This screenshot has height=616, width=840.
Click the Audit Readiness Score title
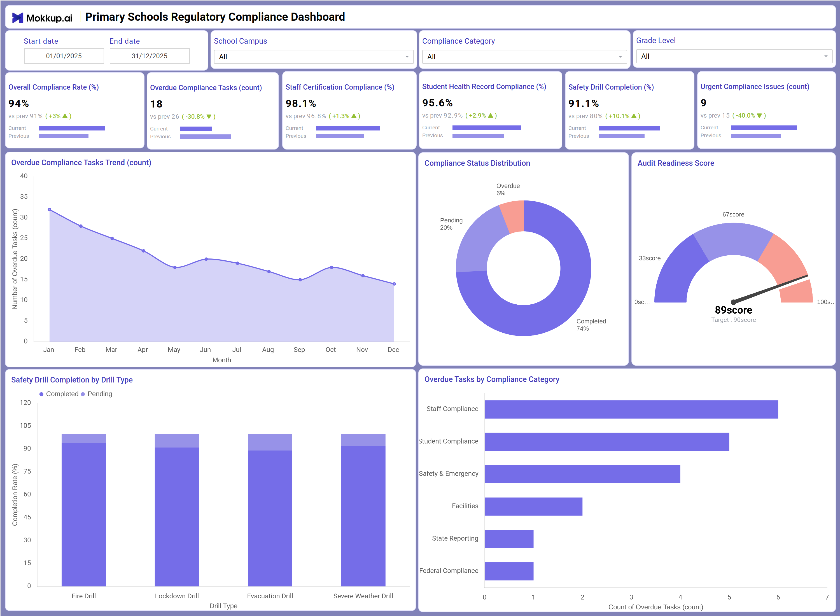[676, 163]
